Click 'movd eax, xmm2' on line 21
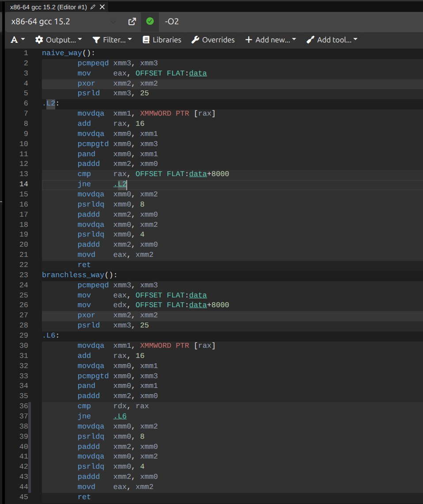Image resolution: width=423 pixels, height=504 pixels. (115, 255)
